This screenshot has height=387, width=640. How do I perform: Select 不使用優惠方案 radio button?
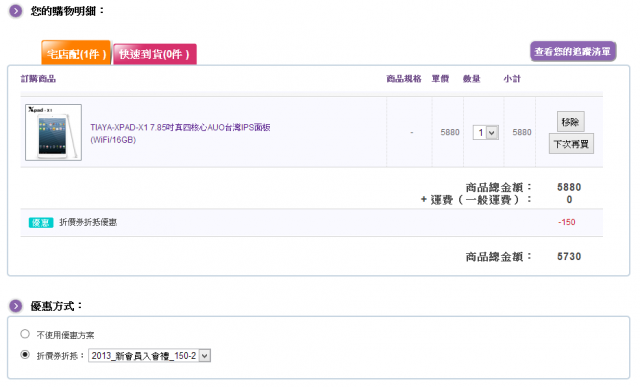(25, 334)
